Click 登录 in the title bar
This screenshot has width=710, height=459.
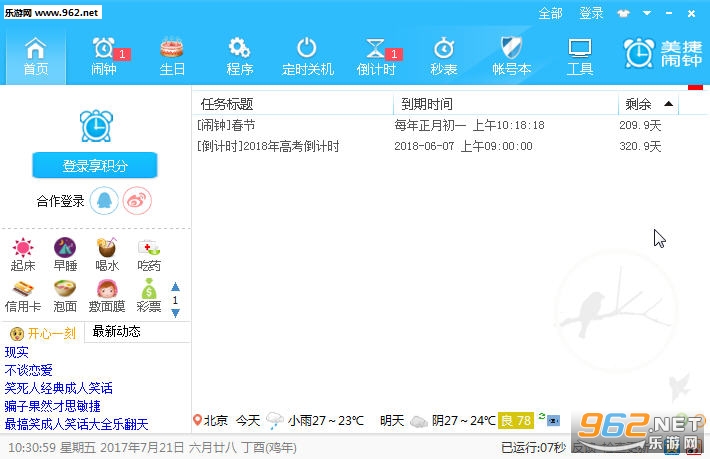click(x=591, y=14)
